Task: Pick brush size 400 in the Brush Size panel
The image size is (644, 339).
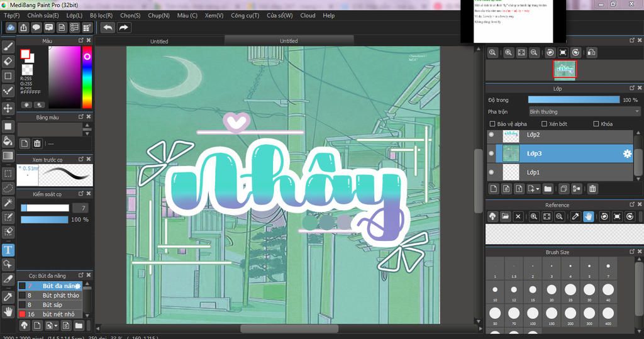Action: (608, 314)
